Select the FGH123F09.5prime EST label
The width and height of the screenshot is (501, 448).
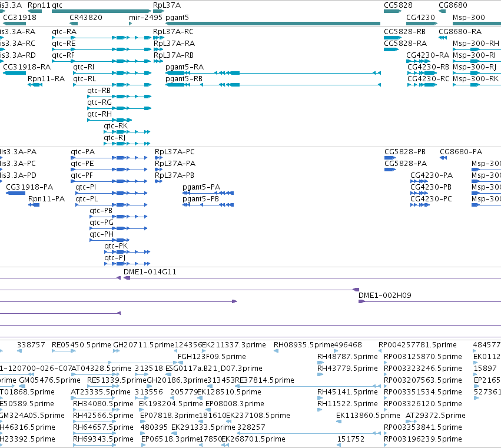point(212,357)
